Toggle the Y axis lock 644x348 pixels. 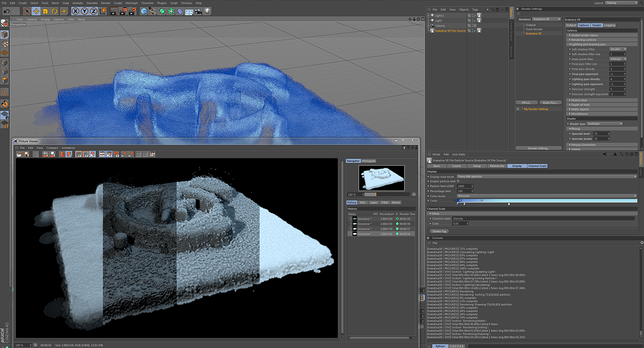[85, 11]
